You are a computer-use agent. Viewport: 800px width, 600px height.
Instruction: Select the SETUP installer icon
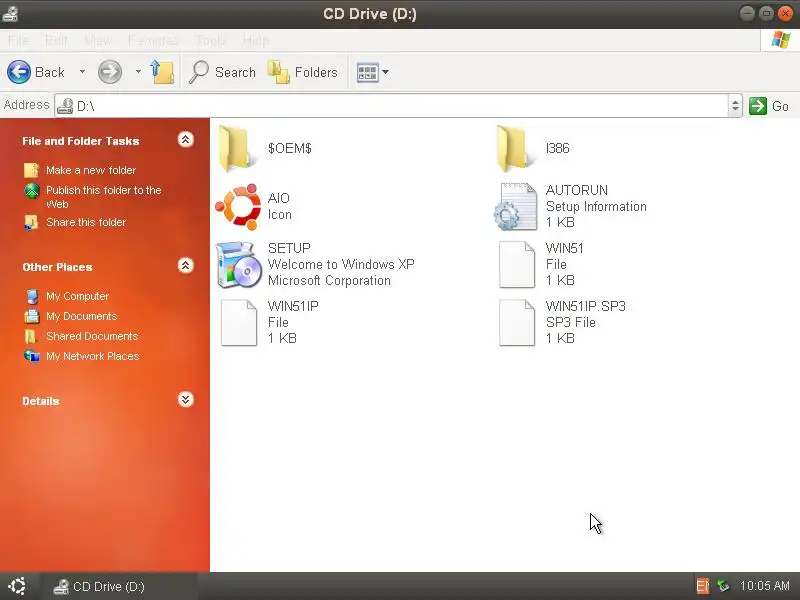click(x=238, y=265)
